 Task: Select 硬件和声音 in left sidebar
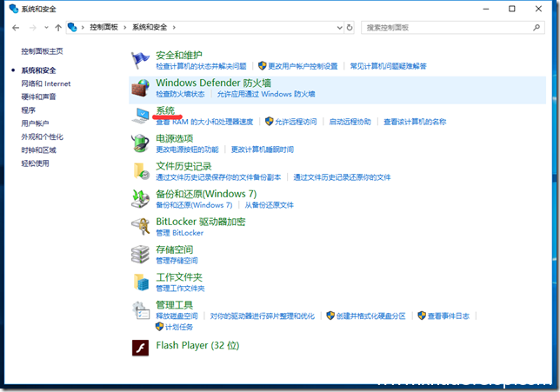click(x=40, y=96)
